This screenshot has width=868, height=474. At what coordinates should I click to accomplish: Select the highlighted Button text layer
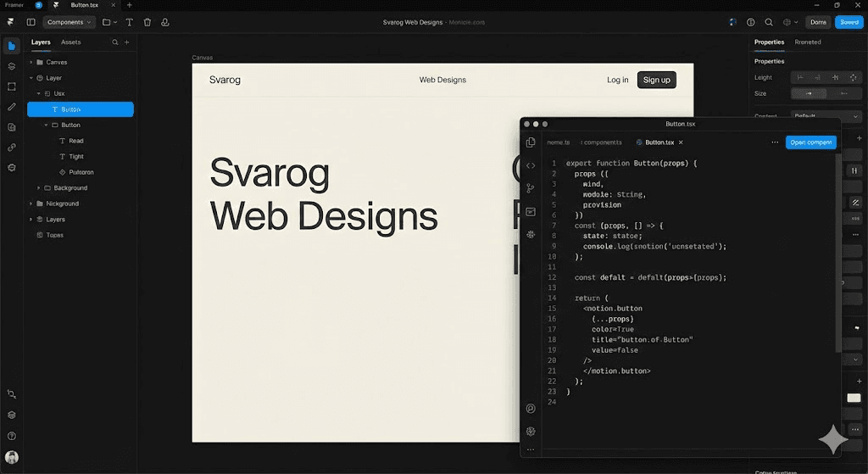click(x=81, y=109)
